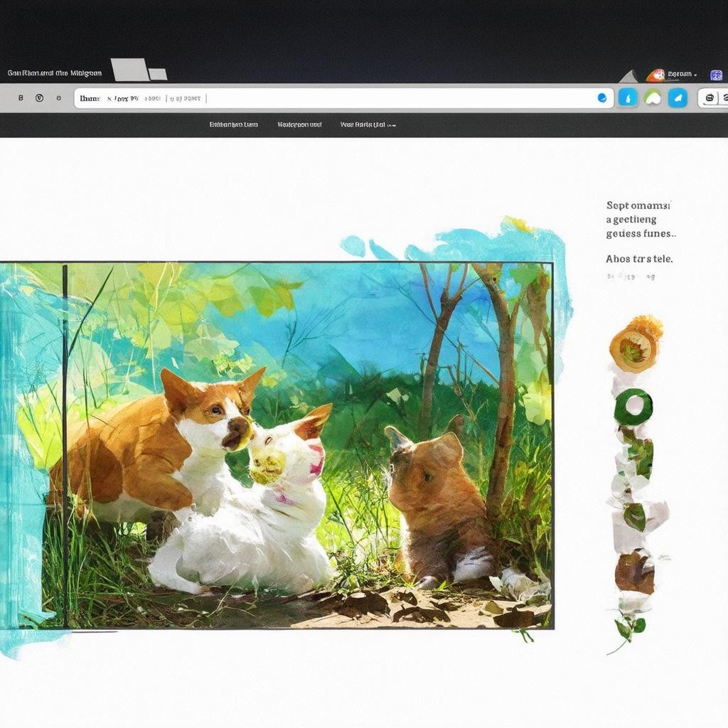The width and height of the screenshot is (728, 728).
Task: Open the first dark navigation bar item
Action: pyautogui.click(x=233, y=124)
